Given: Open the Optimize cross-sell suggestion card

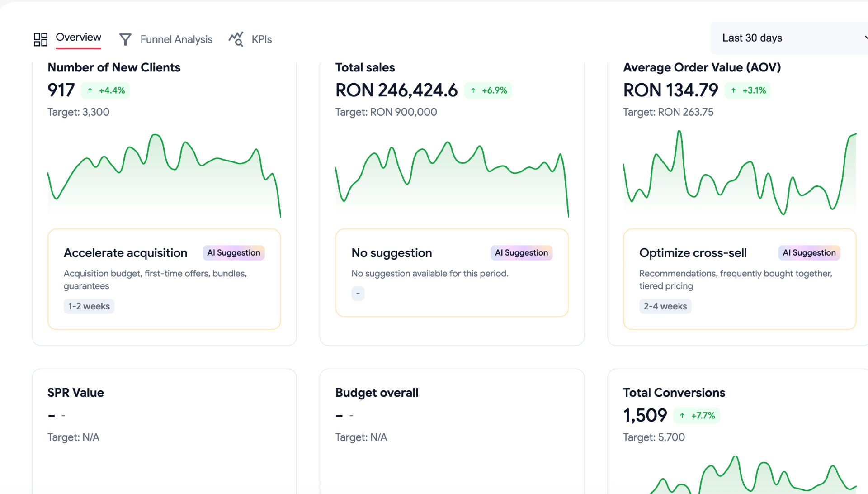Looking at the screenshot, I should 740,279.
